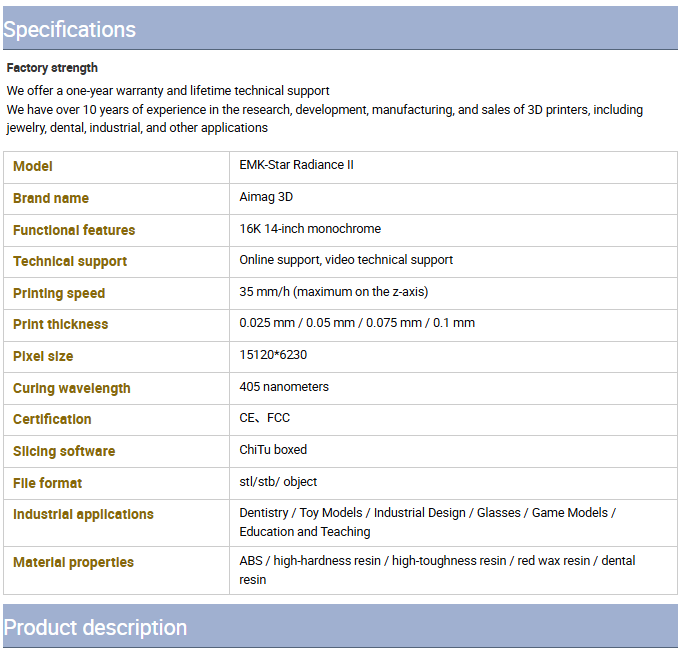Click the Aimag 3D brand value
Screen dimensions: 683x654
pyautogui.click(x=266, y=197)
